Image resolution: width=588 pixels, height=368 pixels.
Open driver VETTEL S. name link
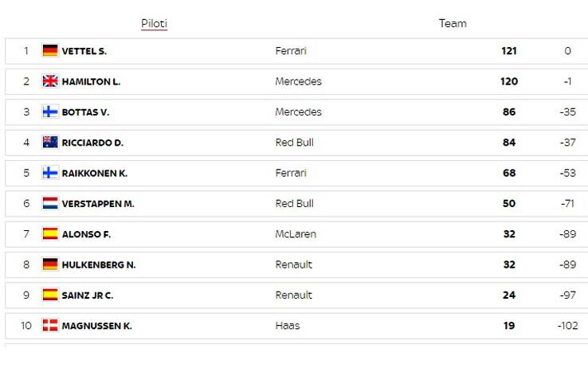[x=84, y=51]
